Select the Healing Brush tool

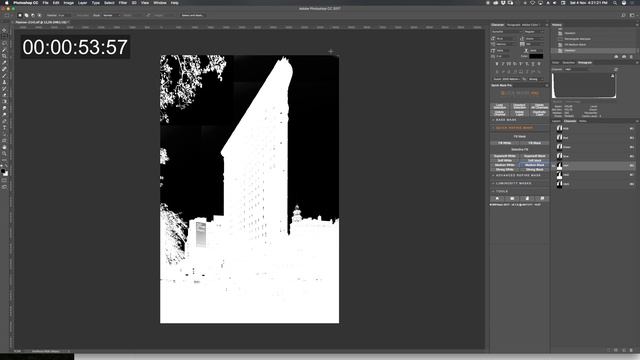(4, 69)
